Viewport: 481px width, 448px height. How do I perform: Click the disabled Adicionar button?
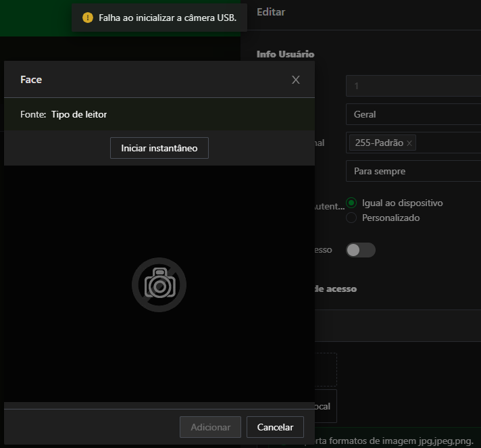click(211, 427)
